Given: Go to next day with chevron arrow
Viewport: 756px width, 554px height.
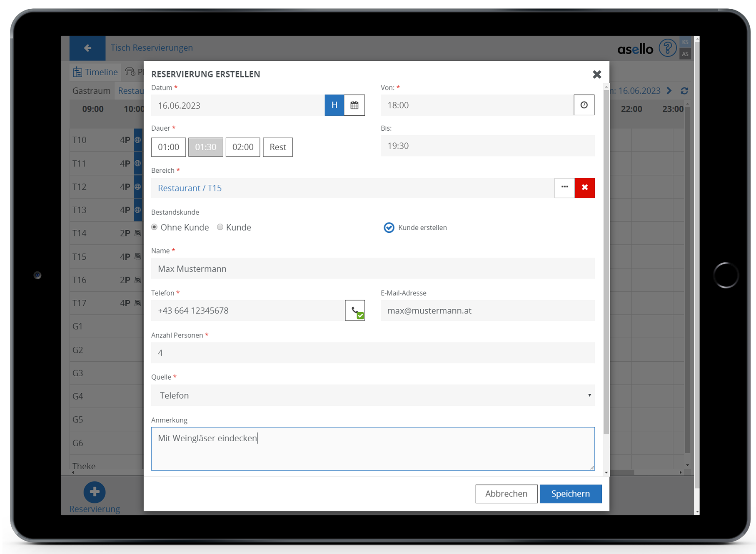Looking at the screenshot, I should (669, 91).
